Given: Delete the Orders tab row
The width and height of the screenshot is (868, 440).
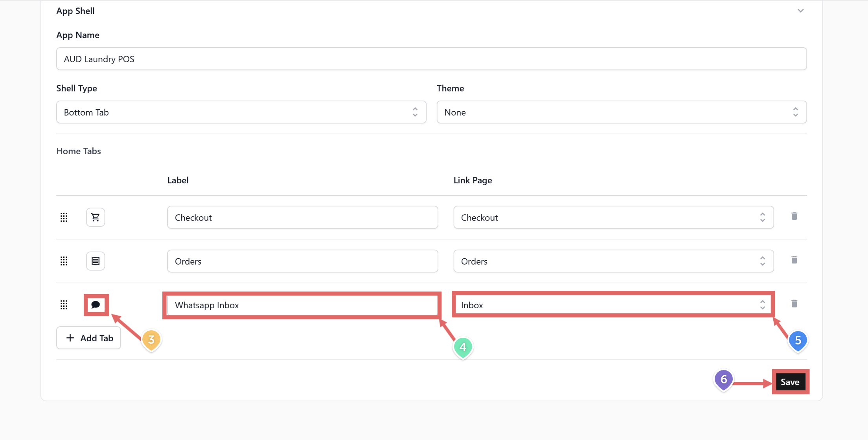Looking at the screenshot, I should [794, 260].
